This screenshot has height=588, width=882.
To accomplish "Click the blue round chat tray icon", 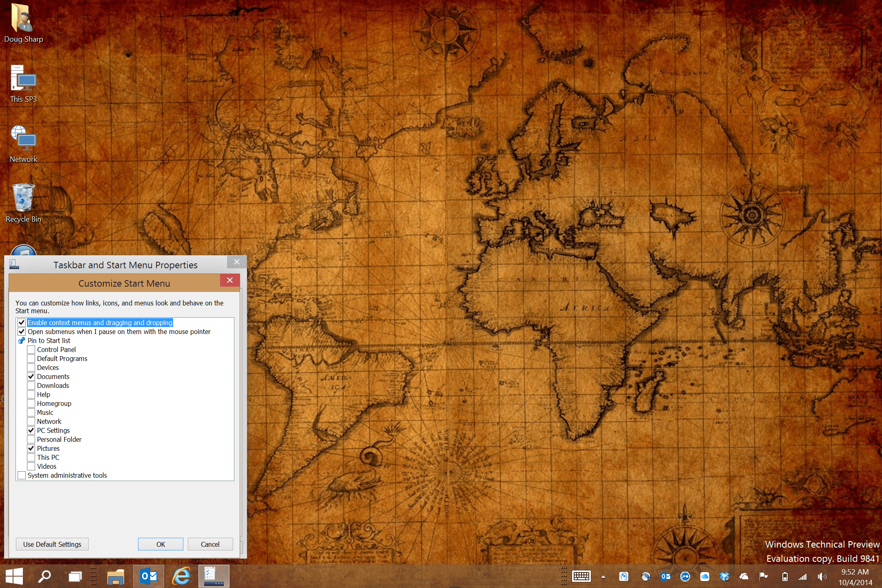I will click(x=685, y=576).
